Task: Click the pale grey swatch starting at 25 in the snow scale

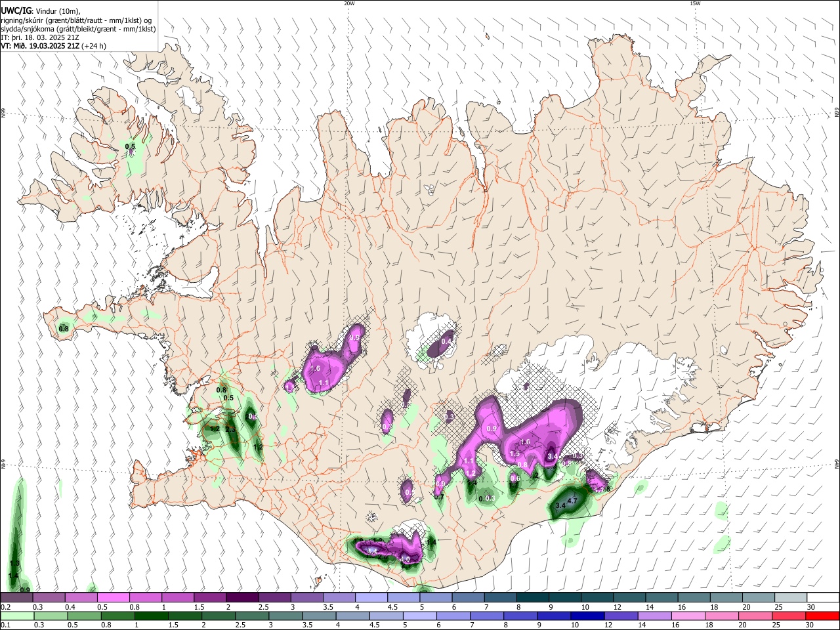Action: pos(789,597)
